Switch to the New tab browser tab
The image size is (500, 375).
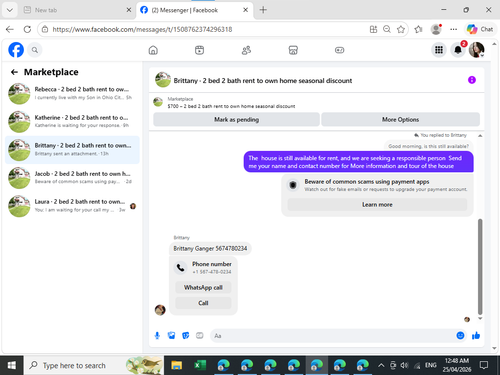(x=77, y=10)
